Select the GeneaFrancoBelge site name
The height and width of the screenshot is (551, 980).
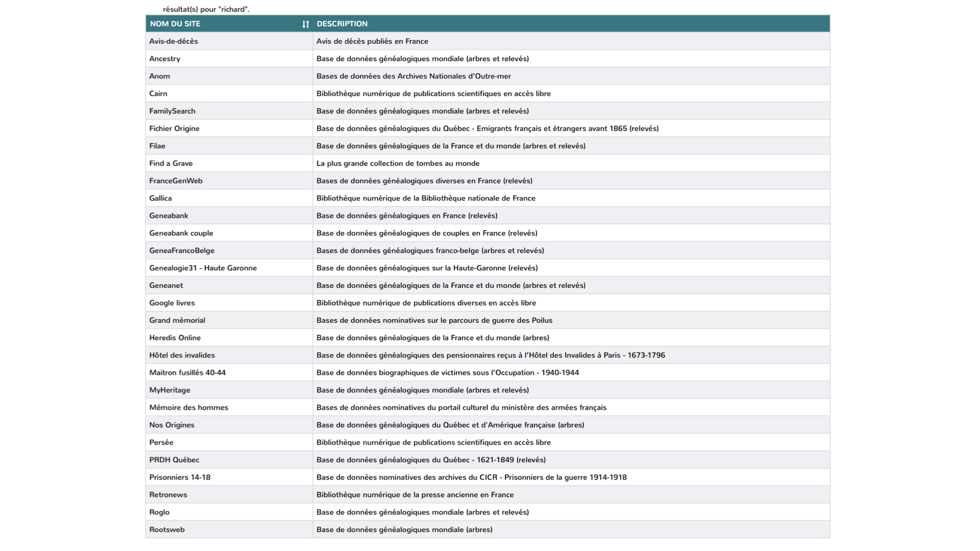click(182, 251)
